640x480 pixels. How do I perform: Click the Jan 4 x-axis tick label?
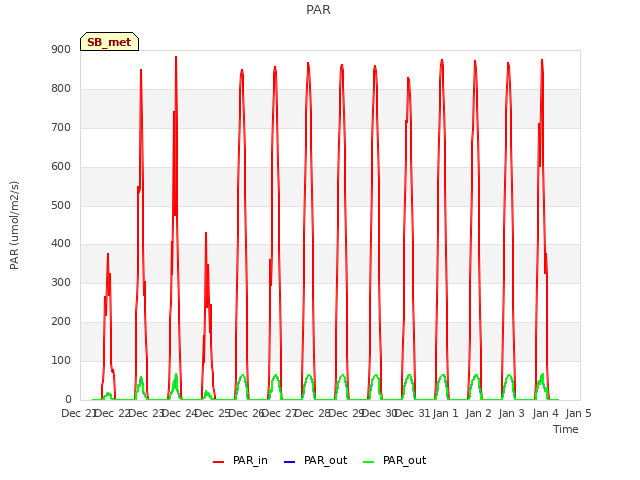[545, 413]
